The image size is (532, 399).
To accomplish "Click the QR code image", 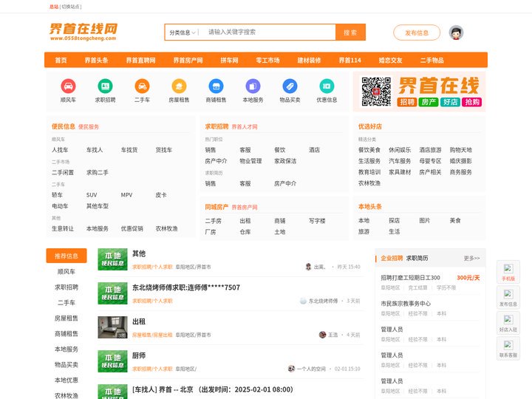I will point(376,92).
